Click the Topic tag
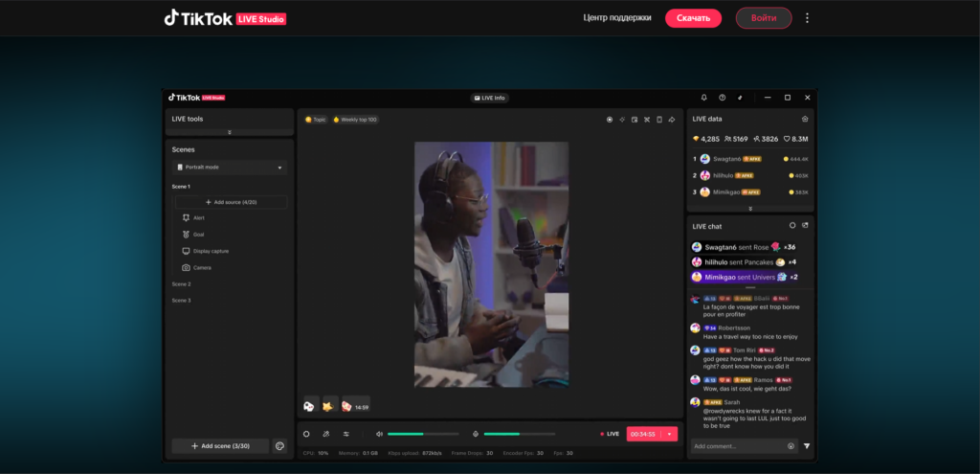Viewport: 980px width, 474px height. tap(316, 120)
